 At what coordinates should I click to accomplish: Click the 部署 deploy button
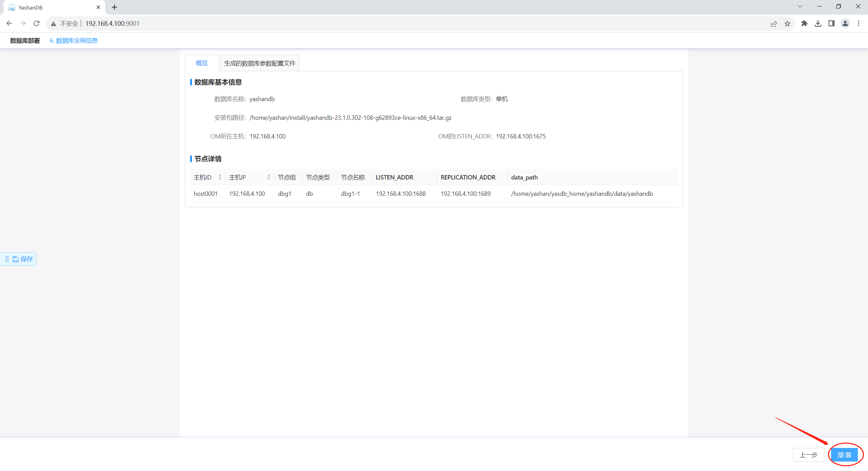click(x=844, y=455)
